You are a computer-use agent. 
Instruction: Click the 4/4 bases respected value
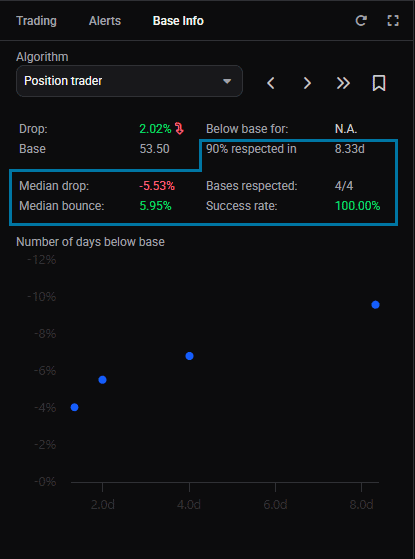[344, 186]
